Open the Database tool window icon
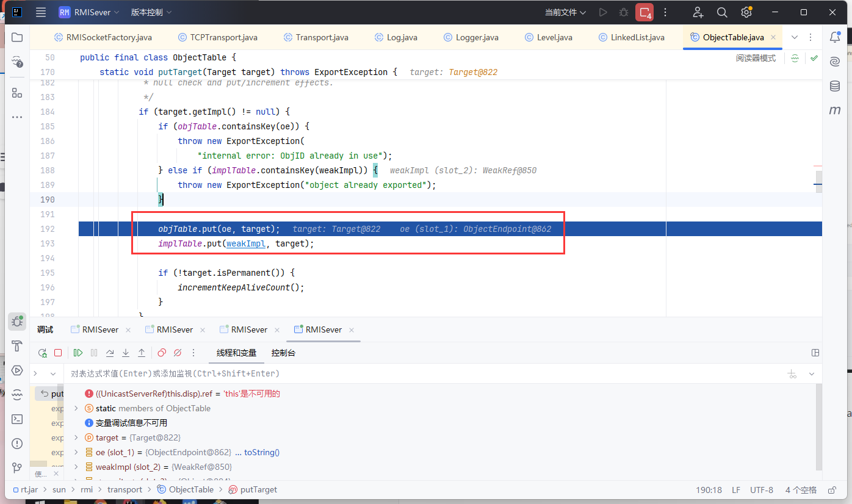This screenshot has width=852, height=504. 834,86
